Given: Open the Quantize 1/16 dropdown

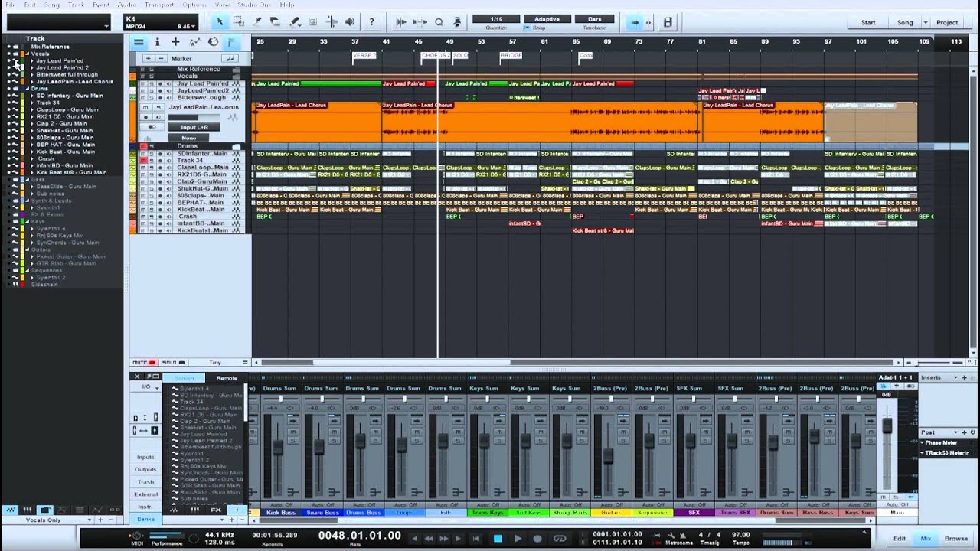Looking at the screenshot, I should (x=497, y=19).
